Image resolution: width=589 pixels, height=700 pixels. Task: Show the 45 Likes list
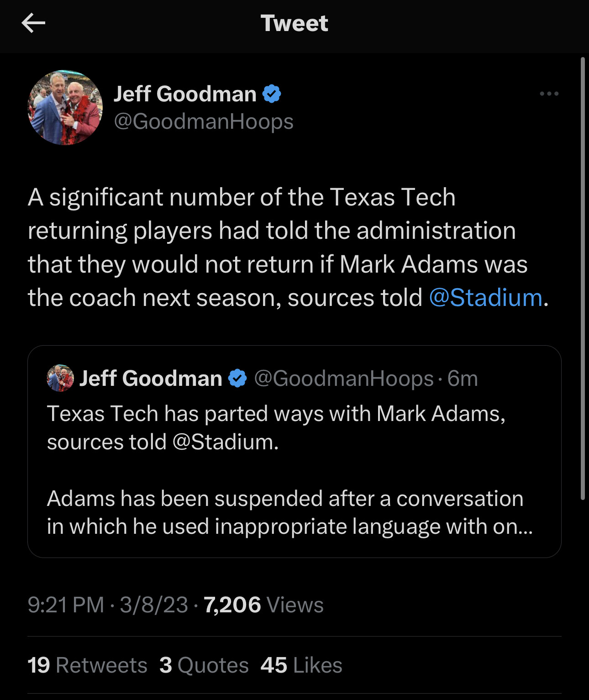click(301, 665)
